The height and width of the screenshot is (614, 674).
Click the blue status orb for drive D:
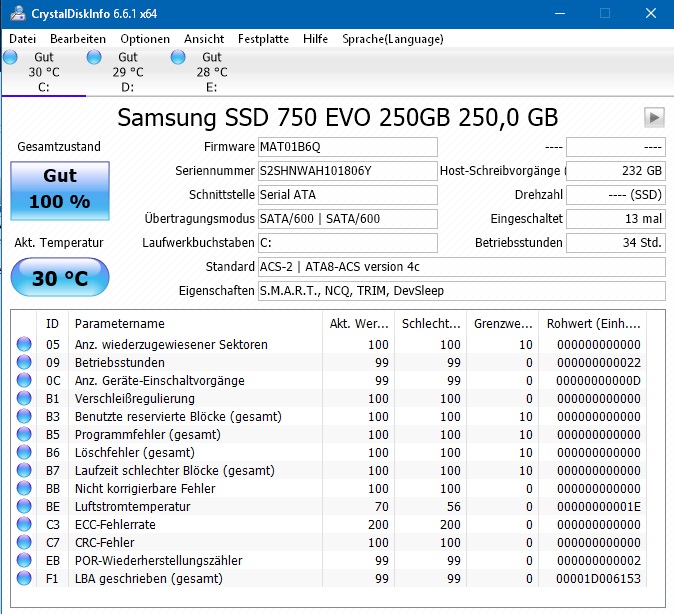[x=94, y=57]
